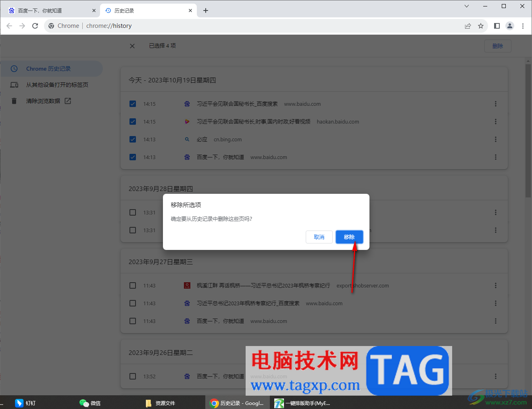
Task: Open the side panel icon
Action: (497, 25)
